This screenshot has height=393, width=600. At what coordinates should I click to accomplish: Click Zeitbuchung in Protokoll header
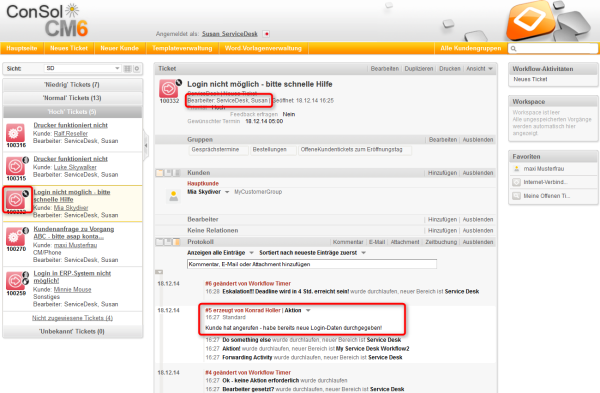(441, 242)
